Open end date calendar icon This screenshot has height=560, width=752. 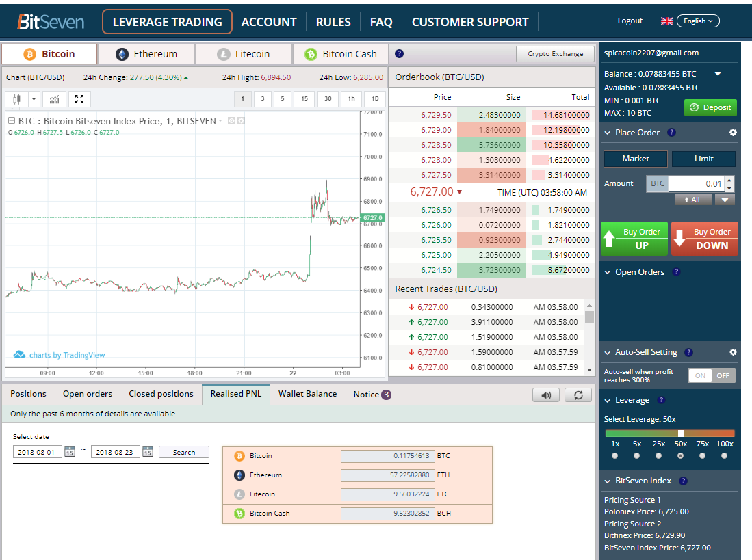[x=148, y=452]
